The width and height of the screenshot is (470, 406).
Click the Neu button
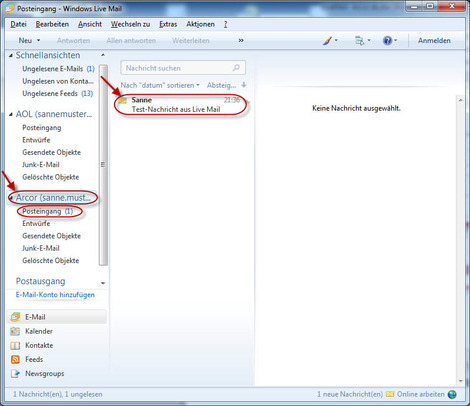click(x=25, y=41)
